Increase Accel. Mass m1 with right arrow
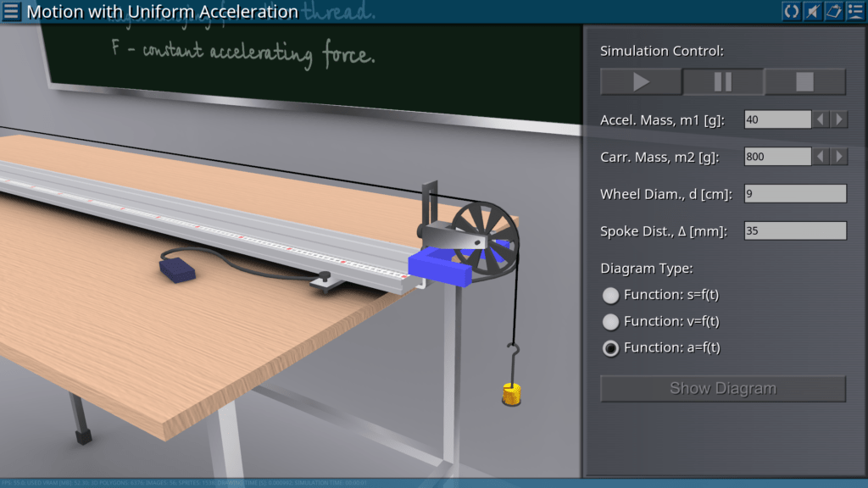 [x=839, y=119]
